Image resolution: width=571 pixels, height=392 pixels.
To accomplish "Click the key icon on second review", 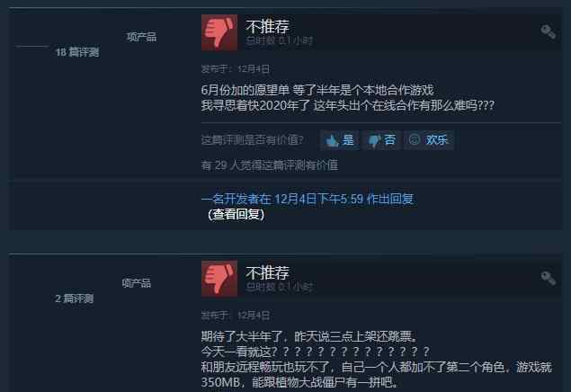I will pos(548,279).
